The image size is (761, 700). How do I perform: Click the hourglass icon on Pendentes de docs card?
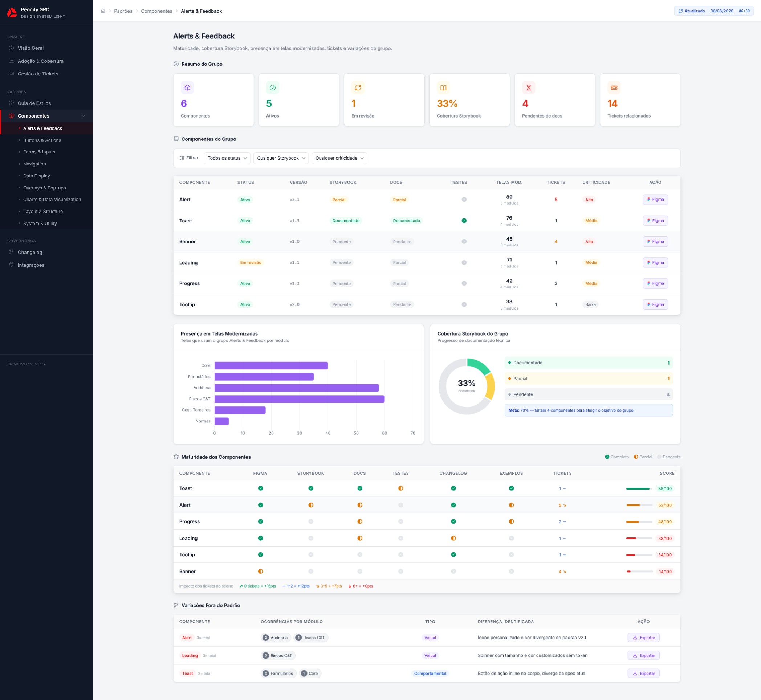click(x=528, y=87)
